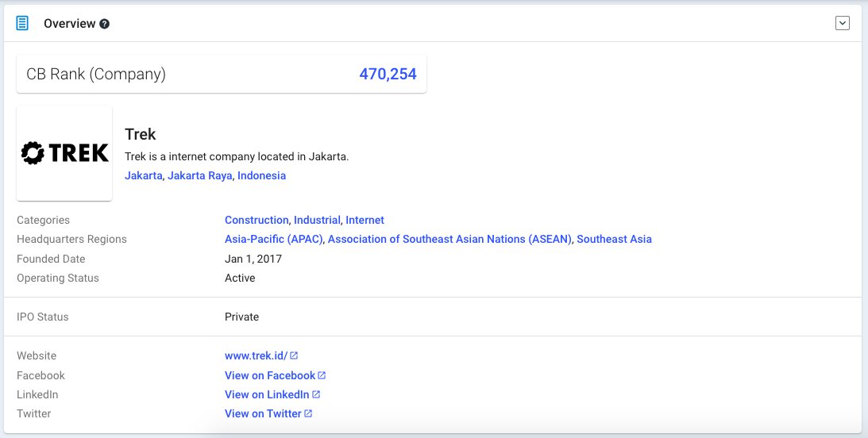Open the Trek logo thumbnail
868x438 pixels.
64,153
